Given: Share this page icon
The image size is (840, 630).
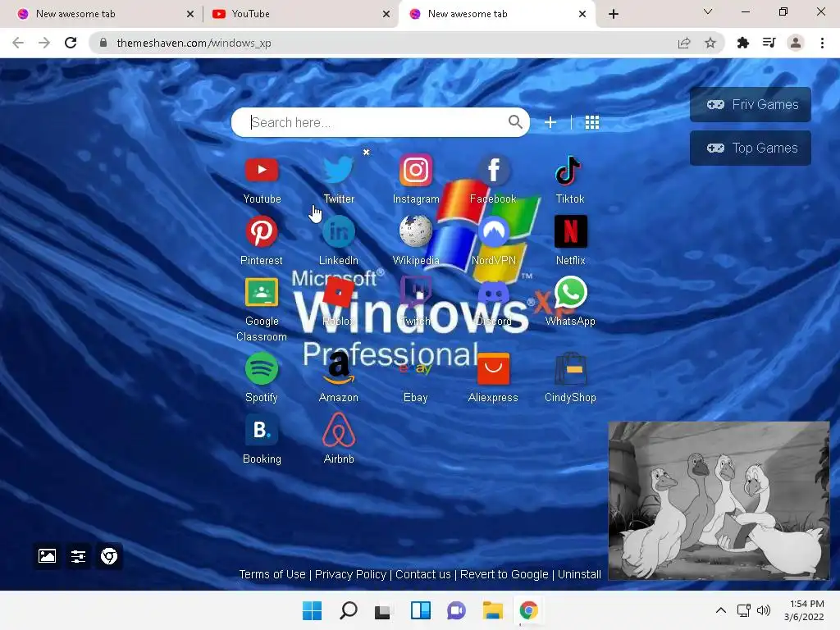Looking at the screenshot, I should [684, 43].
